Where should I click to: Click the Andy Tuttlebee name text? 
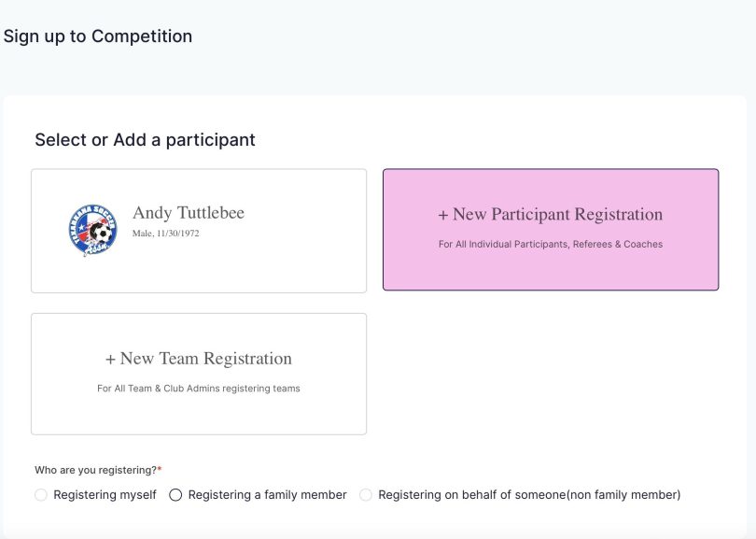tap(188, 213)
